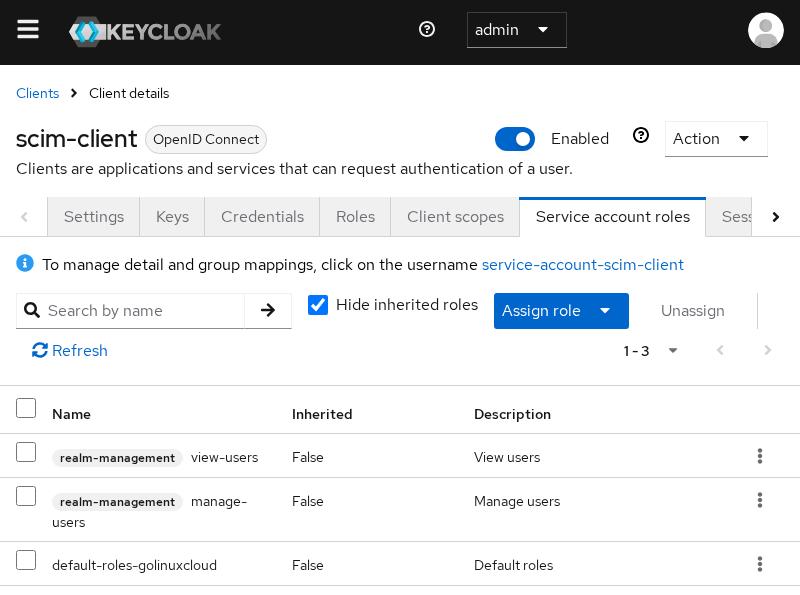This screenshot has height=595, width=800.
Task: Click the view-users role name
Action: [224, 457]
